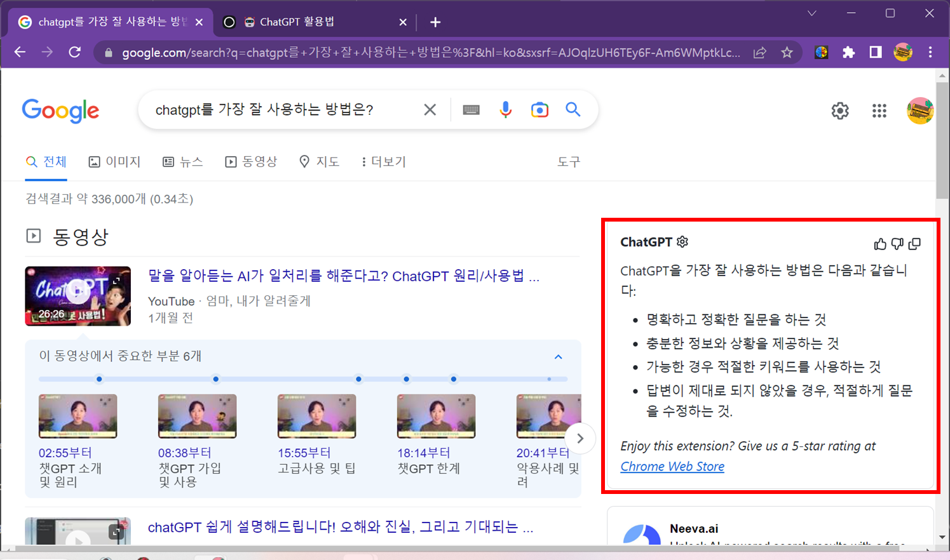950x560 pixels.
Task: Click the browser forward arrow
Action: point(47,52)
